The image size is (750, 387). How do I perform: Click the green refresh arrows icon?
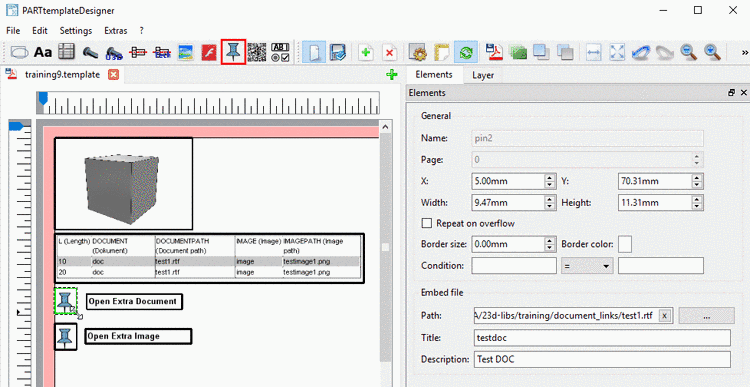tap(465, 52)
